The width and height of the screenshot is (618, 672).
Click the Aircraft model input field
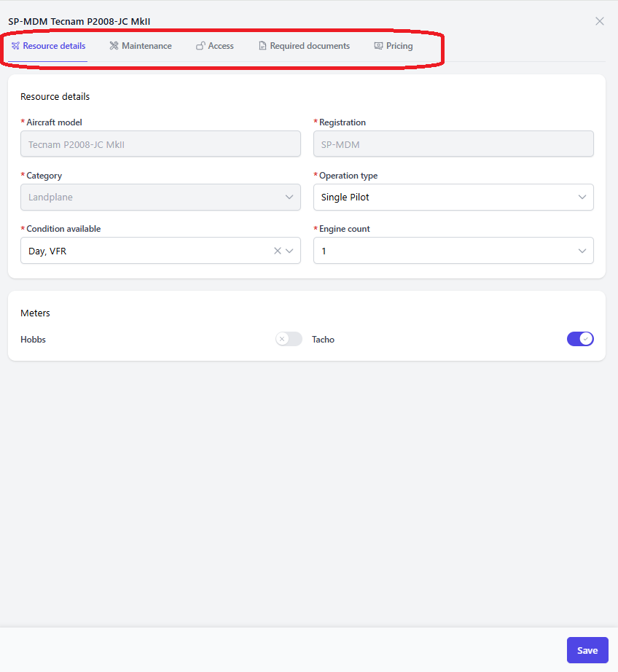161,144
